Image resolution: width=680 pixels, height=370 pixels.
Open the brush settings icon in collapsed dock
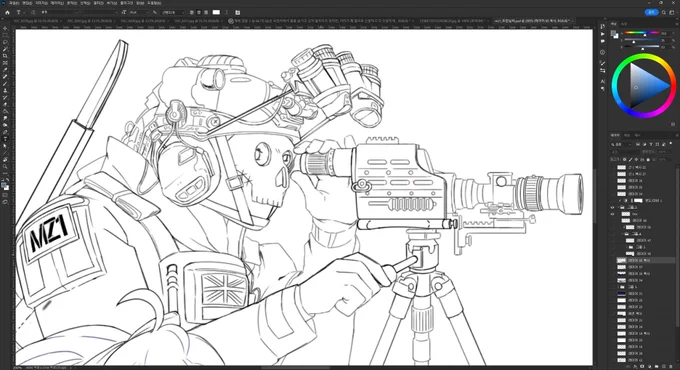click(603, 63)
